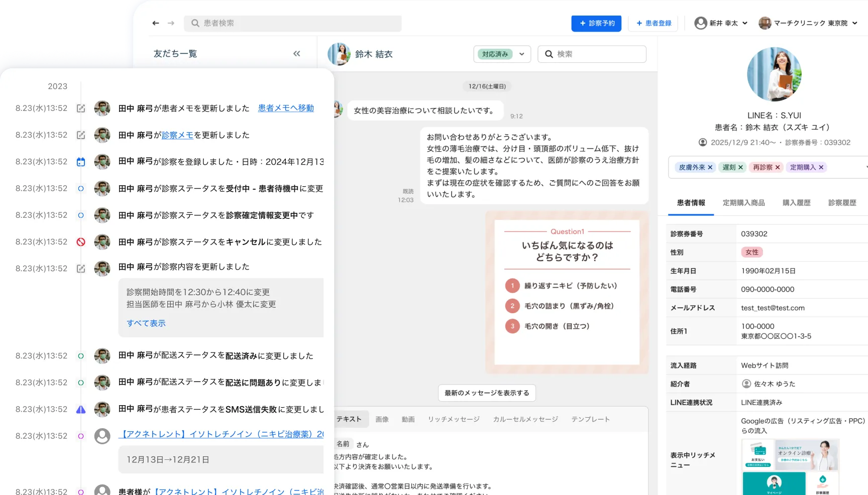868x495 pixels.
Task: Click green circle on 配送に問題あり row
Action: tap(81, 383)
